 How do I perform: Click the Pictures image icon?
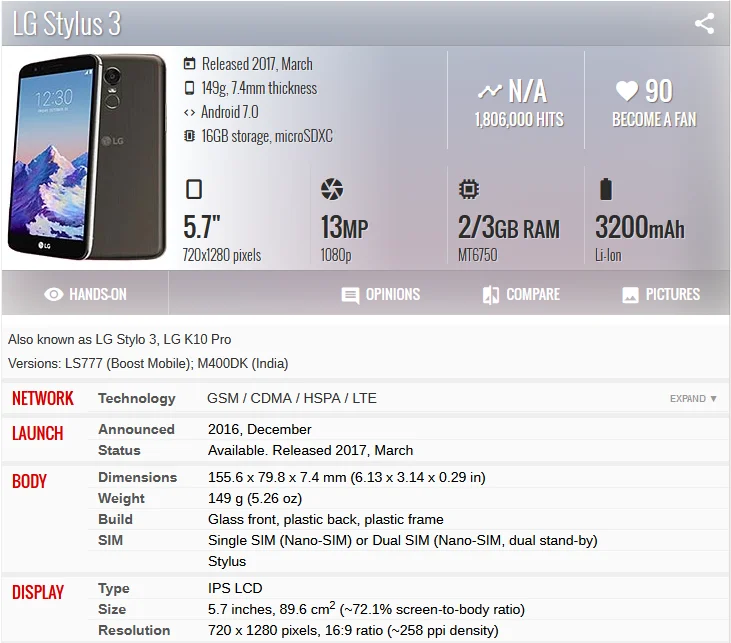point(630,295)
